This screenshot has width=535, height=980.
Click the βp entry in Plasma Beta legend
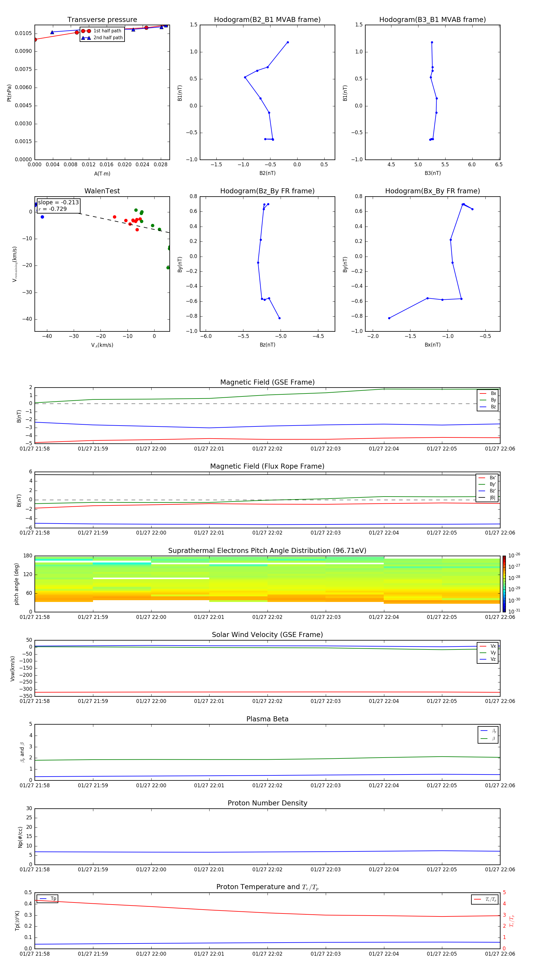coord(488,731)
